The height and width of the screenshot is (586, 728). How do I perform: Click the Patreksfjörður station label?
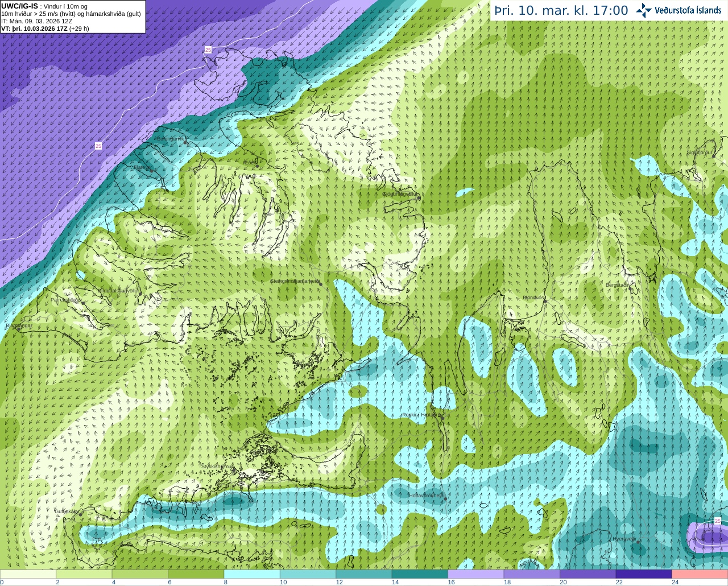point(67,299)
